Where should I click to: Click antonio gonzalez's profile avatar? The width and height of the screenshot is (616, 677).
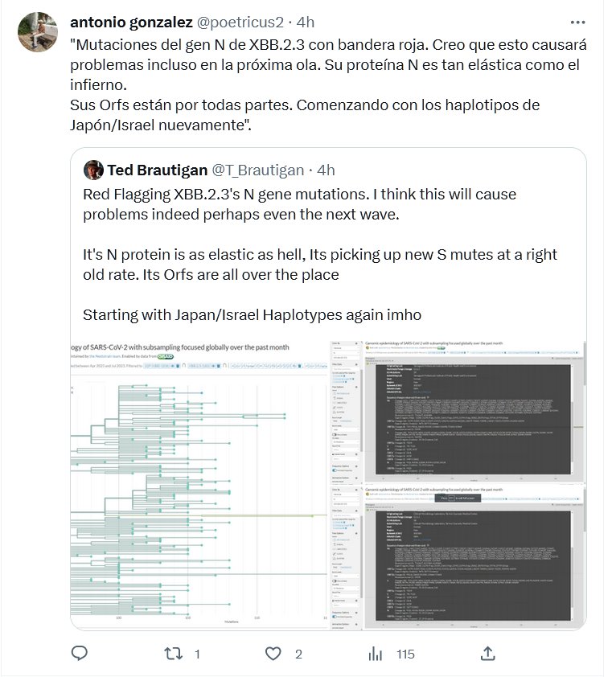point(38,33)
